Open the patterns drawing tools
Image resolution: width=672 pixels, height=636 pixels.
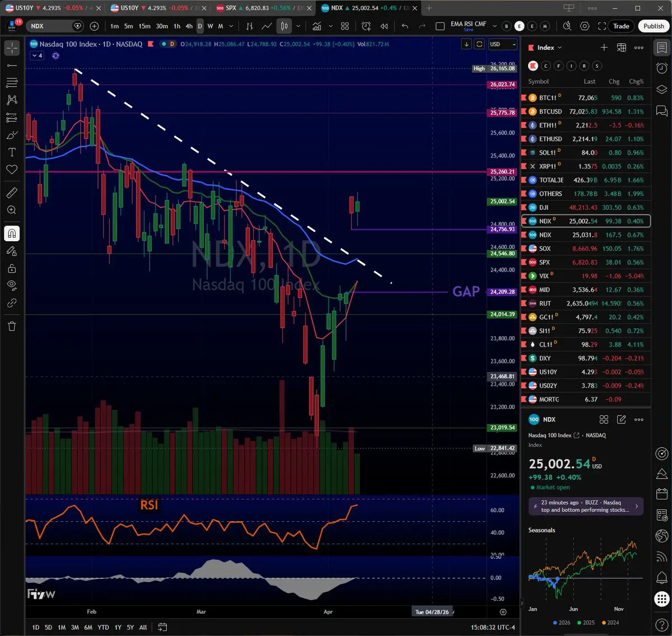tap(12, 100)
